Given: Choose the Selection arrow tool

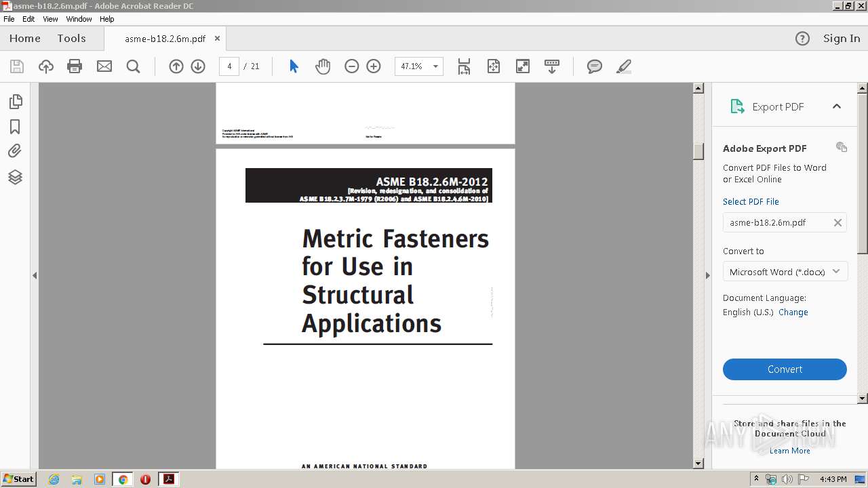Looking at the screenshot, I should [294, 66].
